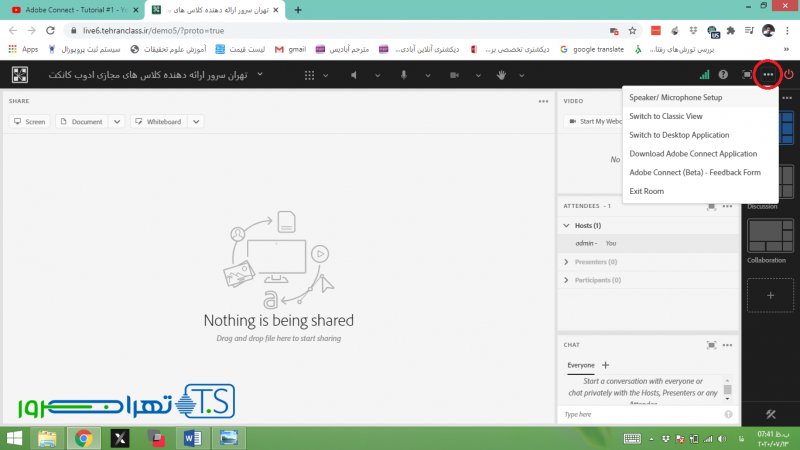Click the webcam icon in top bar

pyautogui.click(x=453, y=75)
